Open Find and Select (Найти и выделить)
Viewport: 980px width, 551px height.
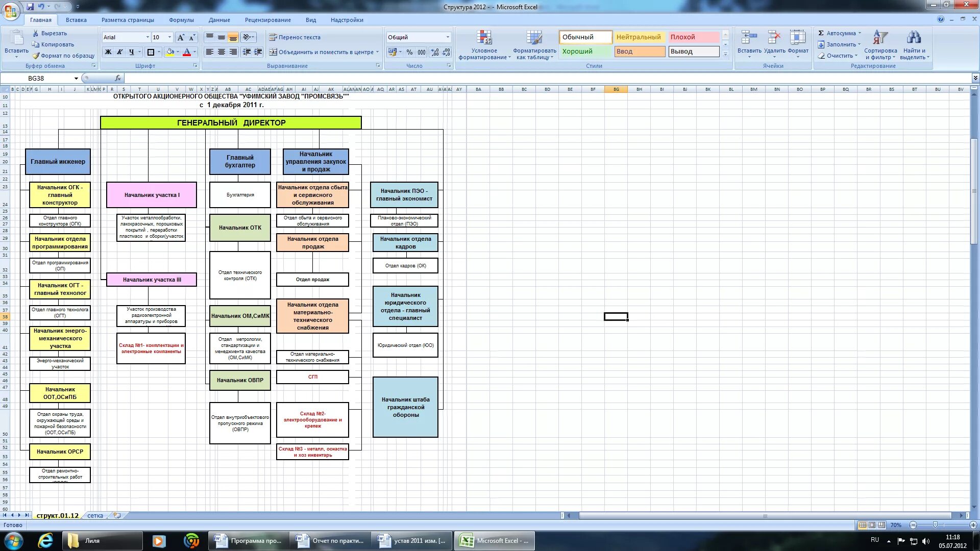pos(914,45)
